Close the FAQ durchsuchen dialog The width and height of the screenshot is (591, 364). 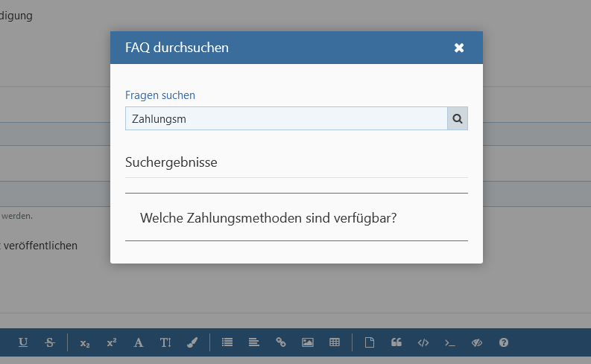pos(459,48)
